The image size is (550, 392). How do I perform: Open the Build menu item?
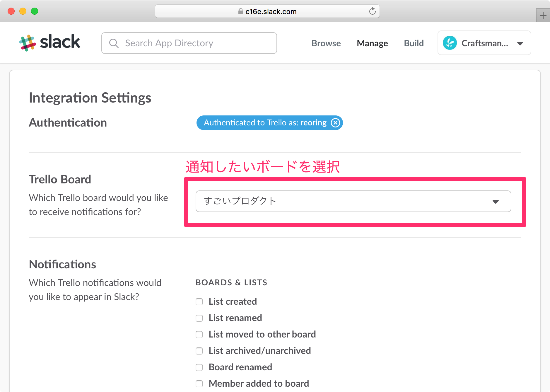point(414,43)
